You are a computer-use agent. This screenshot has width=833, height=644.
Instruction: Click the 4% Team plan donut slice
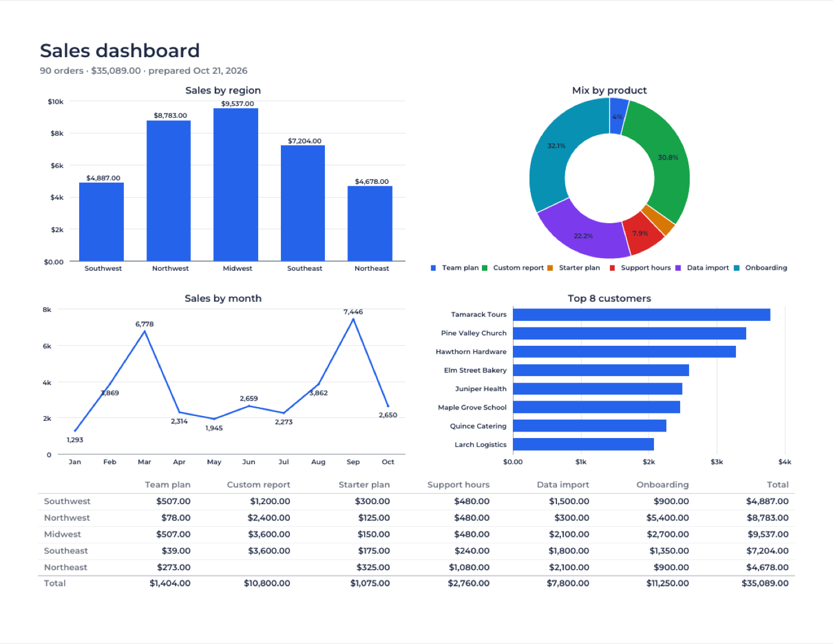[618, 116]
